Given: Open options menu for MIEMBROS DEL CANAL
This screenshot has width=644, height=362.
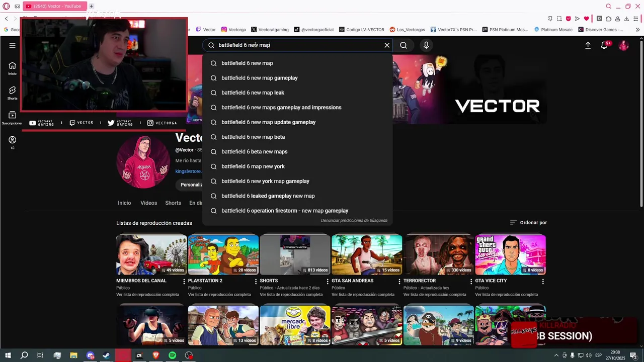Looking at the screenshot, I should click(x=184, y=282).
